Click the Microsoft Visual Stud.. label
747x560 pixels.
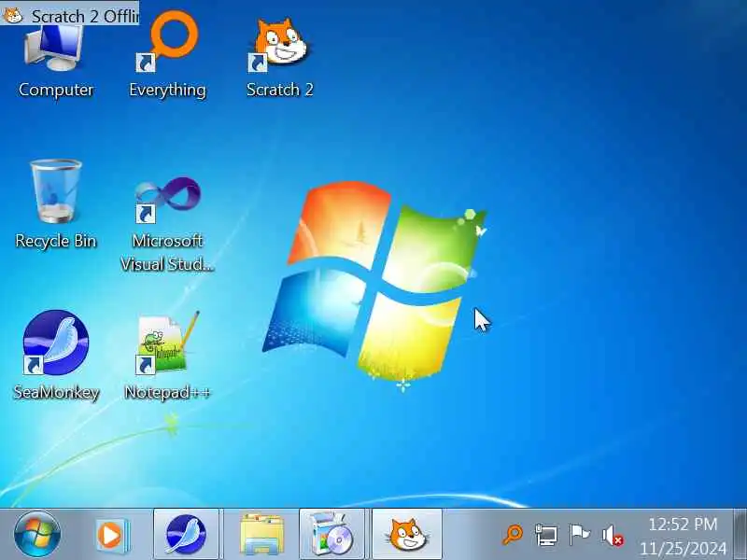click(167, 252)
